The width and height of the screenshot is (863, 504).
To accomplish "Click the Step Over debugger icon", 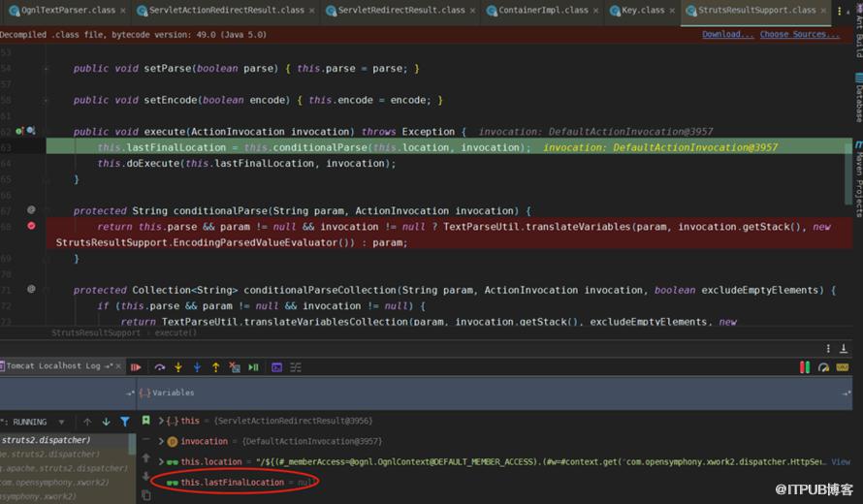I will 160,367.
